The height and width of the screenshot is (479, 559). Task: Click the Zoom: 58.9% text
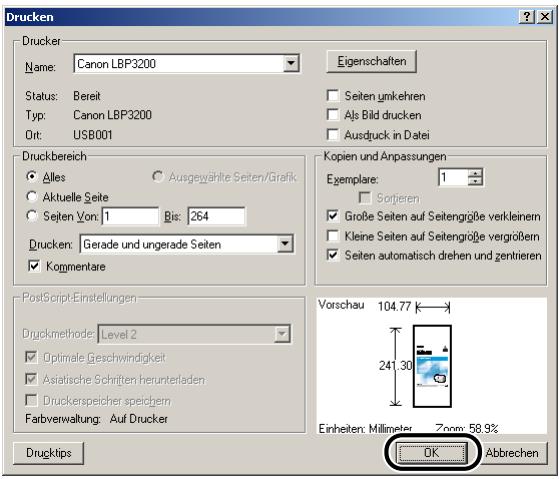pos(467,428)
